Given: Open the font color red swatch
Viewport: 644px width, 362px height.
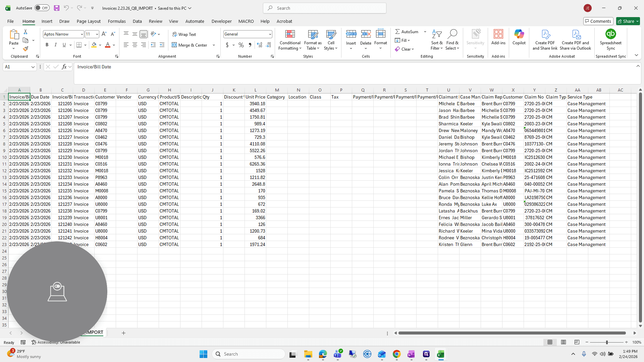Looking at the screenshot, I should tap(108, 45).
